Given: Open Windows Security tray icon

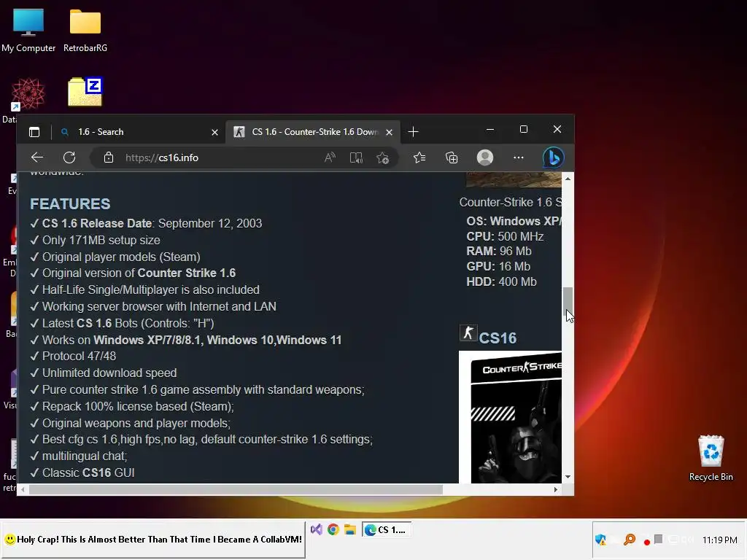Looking at the screenshot, I should pos(600,540).
